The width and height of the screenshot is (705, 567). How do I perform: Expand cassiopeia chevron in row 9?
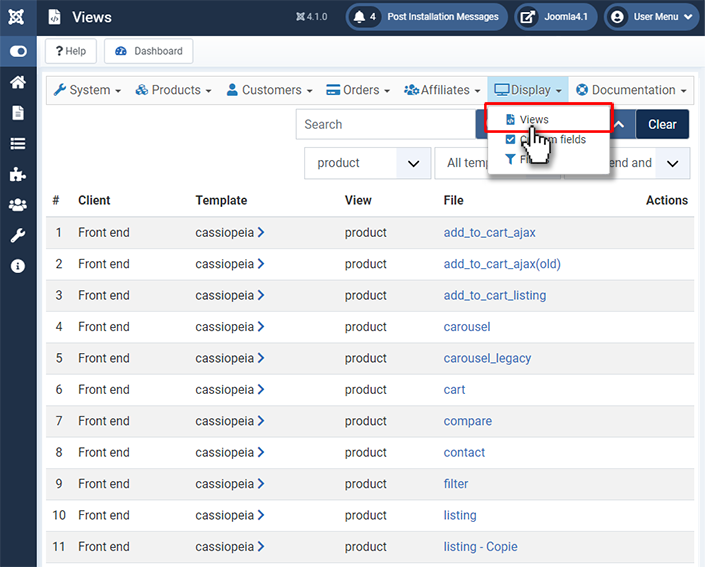tap(261, 484)
